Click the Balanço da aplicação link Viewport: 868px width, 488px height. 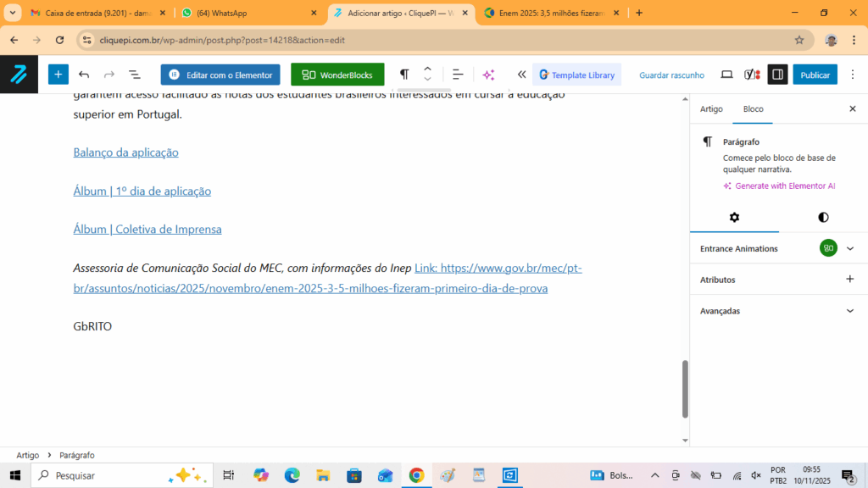[x=125, y=152]
